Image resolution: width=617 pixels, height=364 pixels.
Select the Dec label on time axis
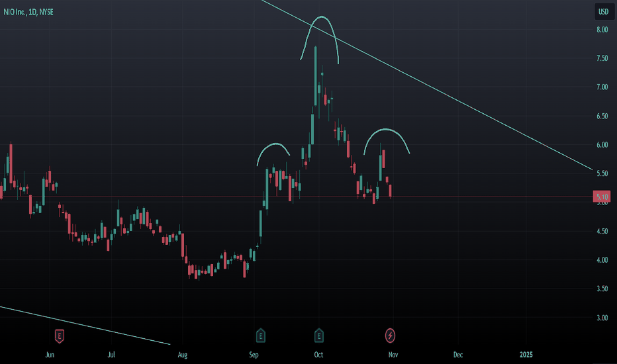pos(458,355)
